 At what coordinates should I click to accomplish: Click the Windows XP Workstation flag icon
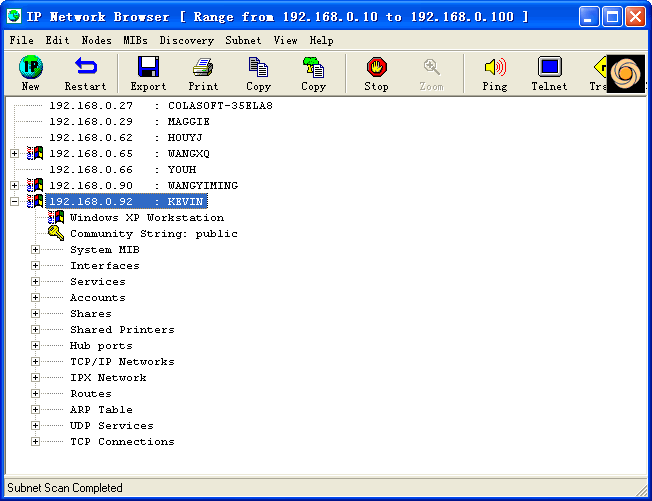pos(56,217)
